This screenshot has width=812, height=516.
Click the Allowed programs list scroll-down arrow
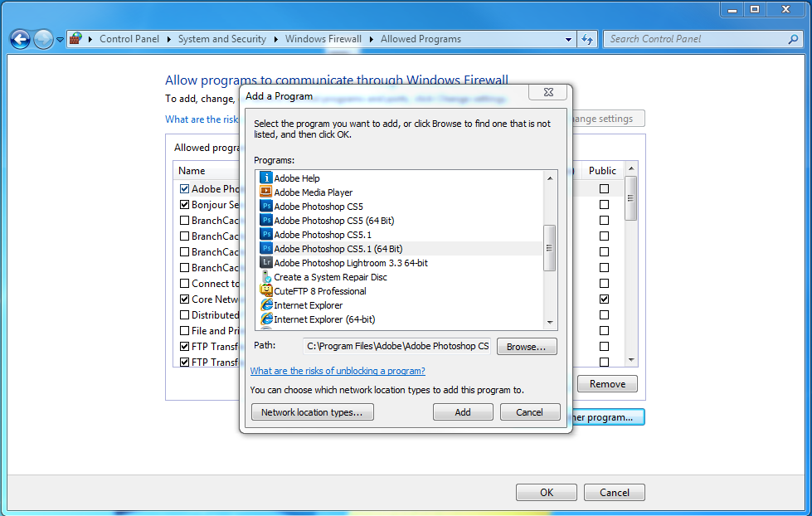tap(630, 360)
